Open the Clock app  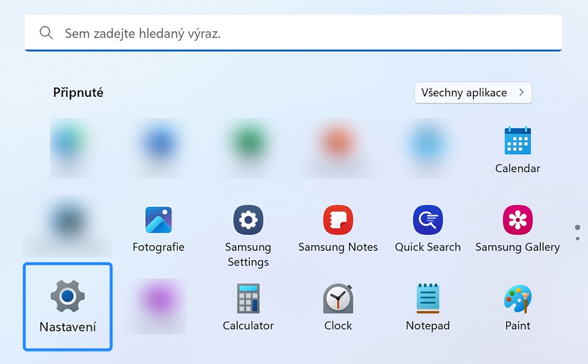point(338,298)
